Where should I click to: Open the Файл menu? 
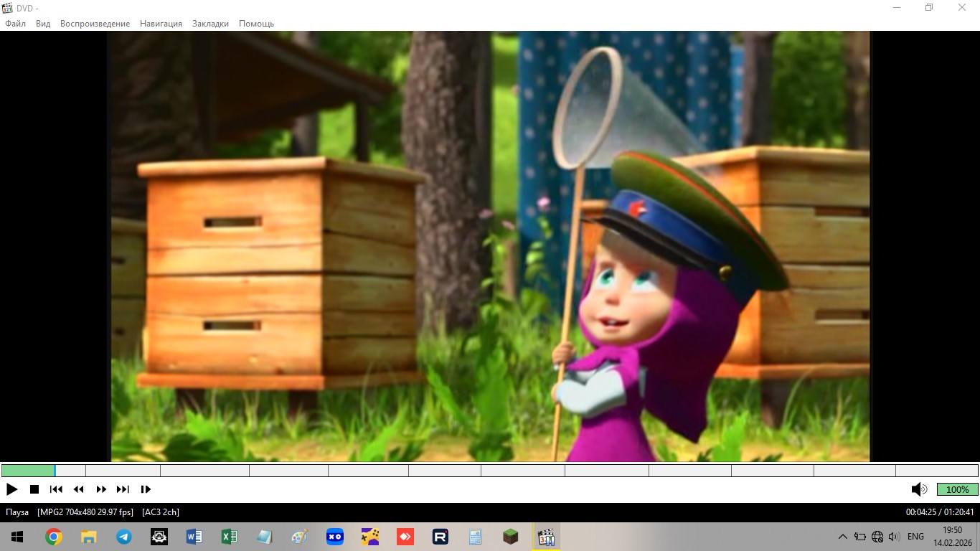(x=15, y=24)
